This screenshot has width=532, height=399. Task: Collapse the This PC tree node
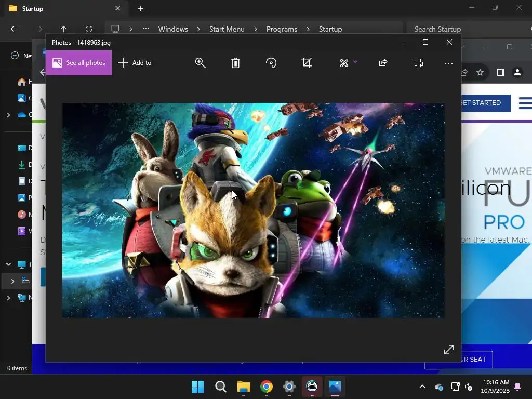point(8,264)
